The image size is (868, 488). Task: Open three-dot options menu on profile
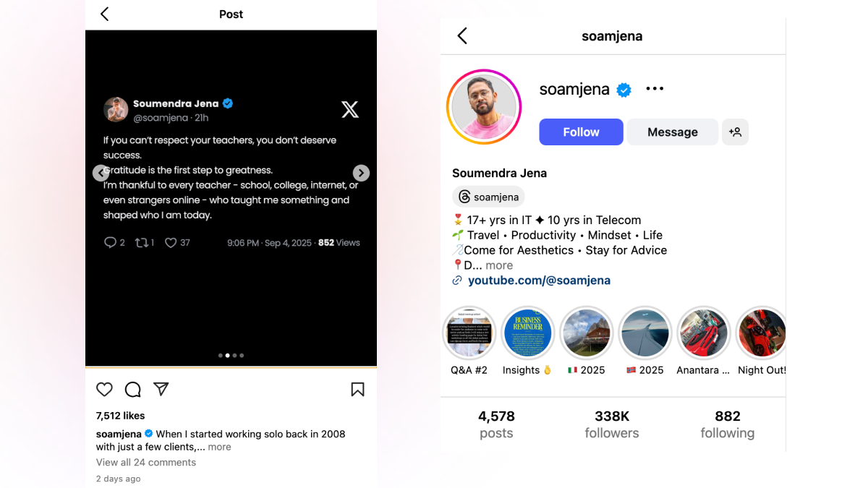pos(655,89)
